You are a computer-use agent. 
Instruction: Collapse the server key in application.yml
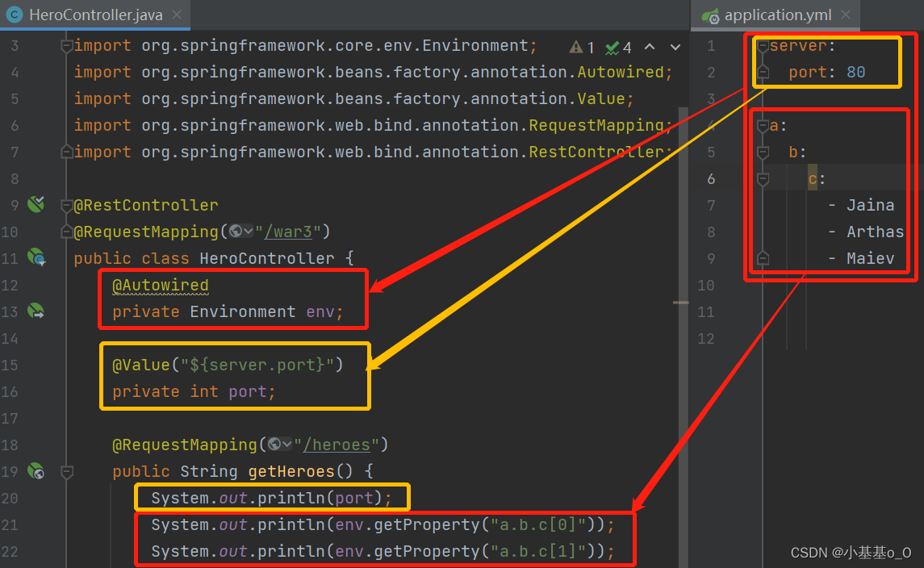coord(763,45)
